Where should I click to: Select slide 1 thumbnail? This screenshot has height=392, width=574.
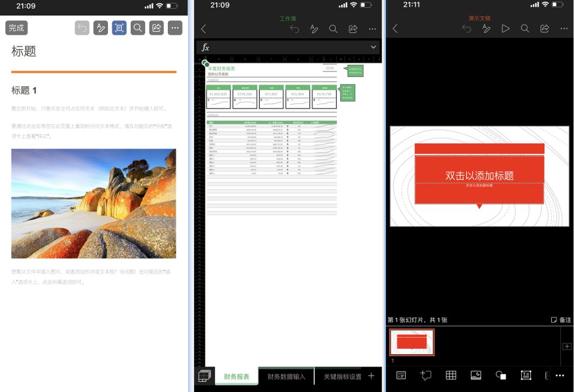[412, 342]
